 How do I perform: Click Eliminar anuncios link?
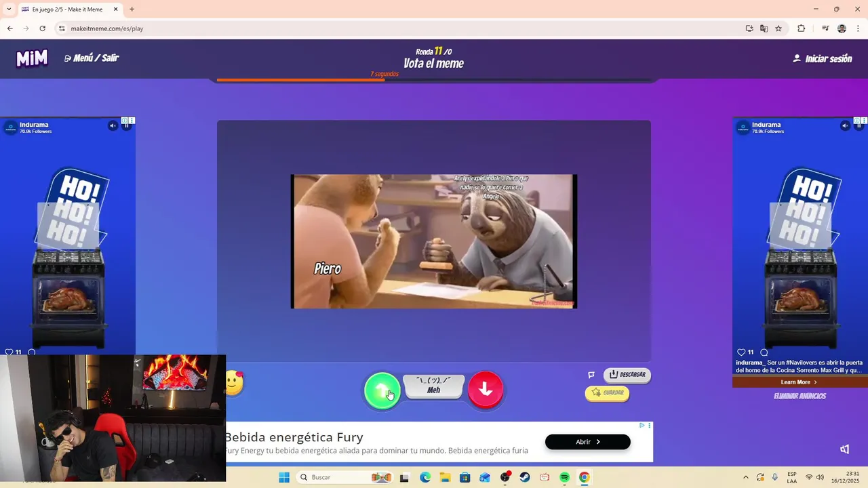pos(800,396)
